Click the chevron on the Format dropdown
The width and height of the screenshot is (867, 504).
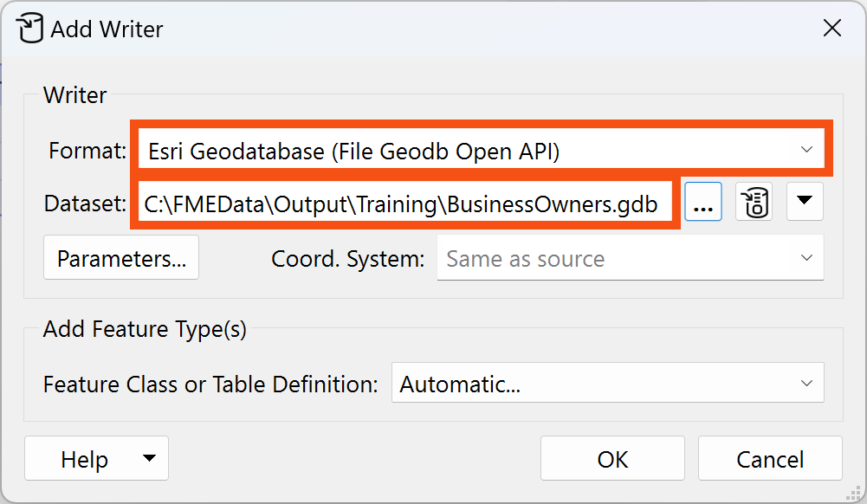806,150
